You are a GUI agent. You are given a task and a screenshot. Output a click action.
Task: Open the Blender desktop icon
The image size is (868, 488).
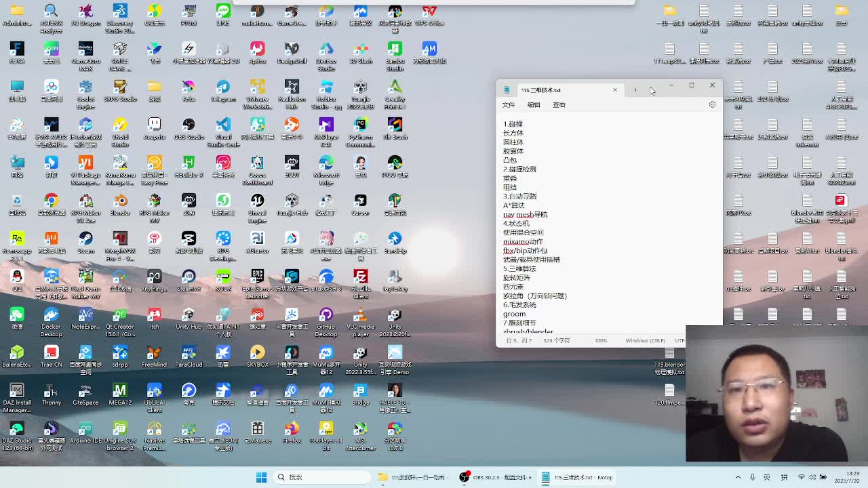[120, 205]
